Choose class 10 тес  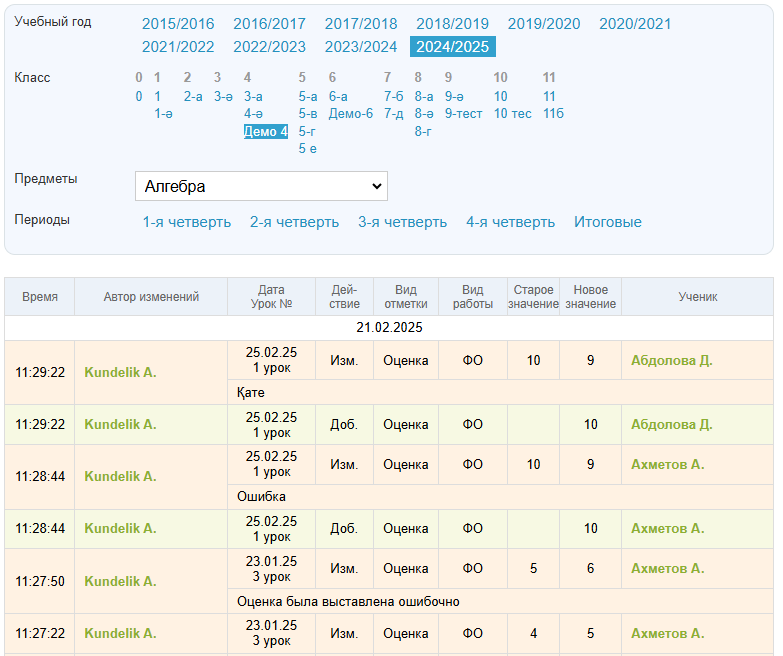pos(513,114)
